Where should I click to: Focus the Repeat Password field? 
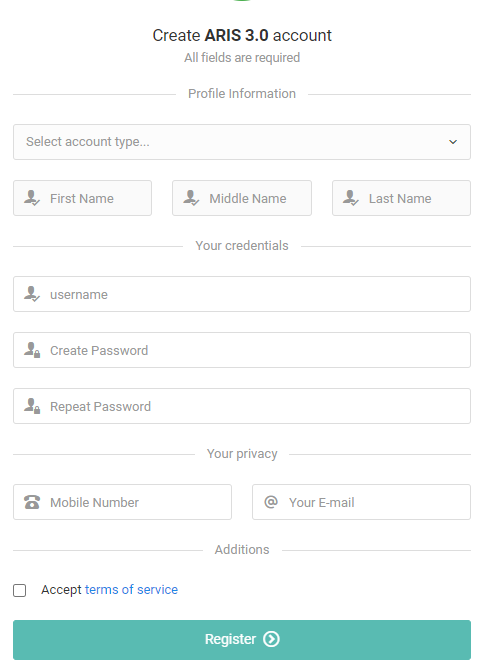pyautogui.click(x=242, y=406)
